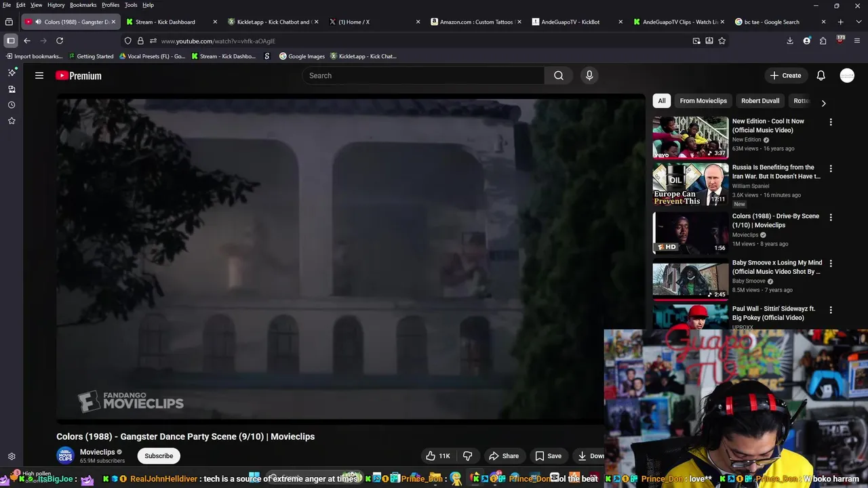Click Import bookmarks in bookmarks toolbar
The image size is (868, 488).
point(33,56)
